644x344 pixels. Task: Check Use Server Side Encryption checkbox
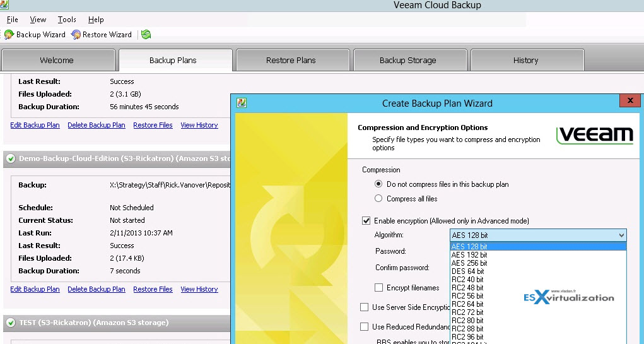365,307
